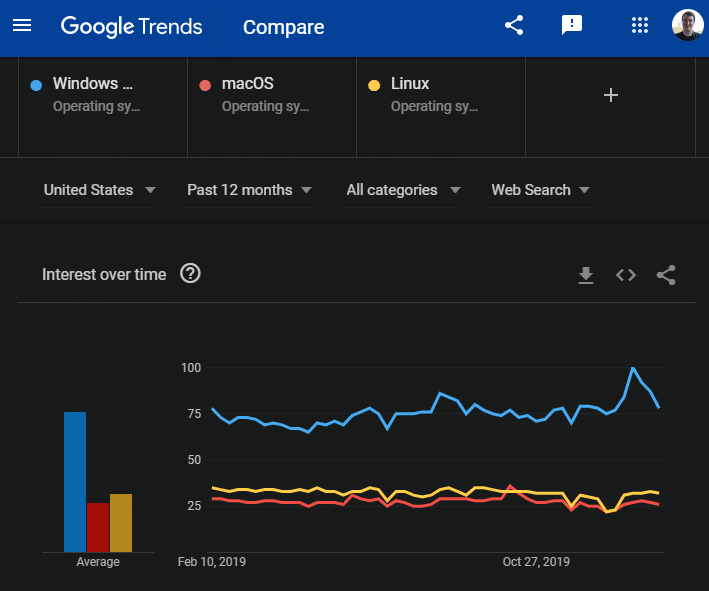Image resolution: width=709 pixels, height=591 pixels.
Task: Select the macOS search term card
Action: 272,107
